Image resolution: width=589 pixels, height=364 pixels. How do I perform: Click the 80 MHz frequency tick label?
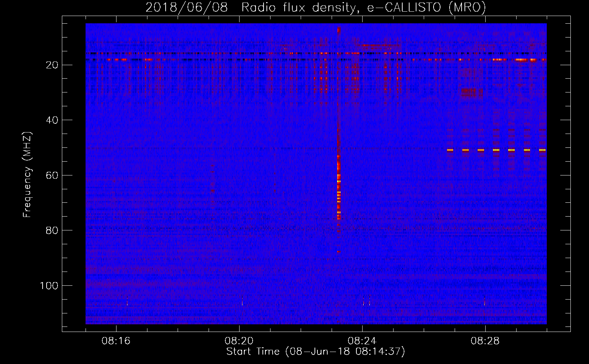[x=52, y=230]
